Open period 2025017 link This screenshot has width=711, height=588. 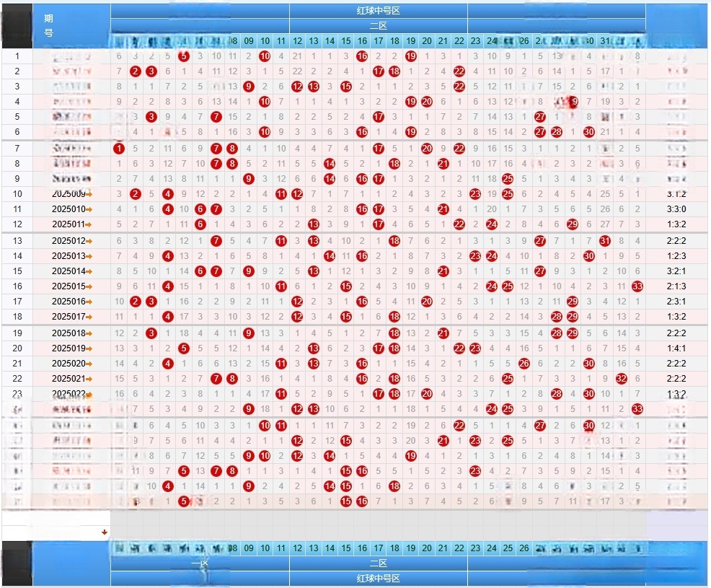tap(69, 317)
